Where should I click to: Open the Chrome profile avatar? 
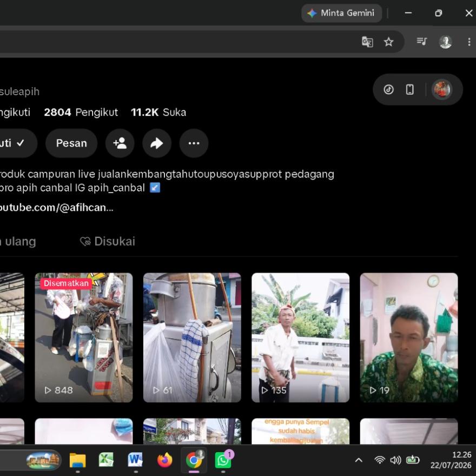click(x=445, y=42)
